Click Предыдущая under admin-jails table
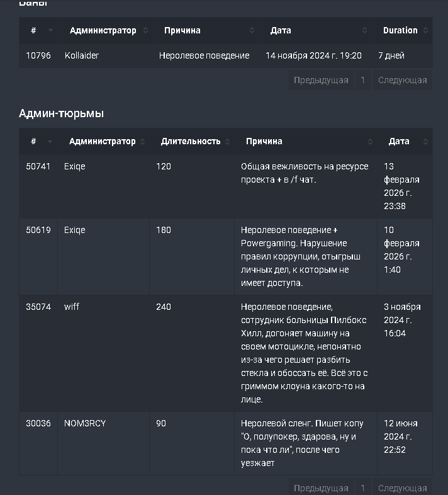448x495 pixels. [321, 487]
